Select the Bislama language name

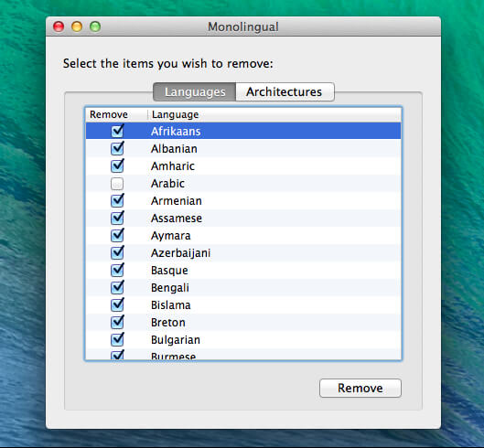(171, 305)
